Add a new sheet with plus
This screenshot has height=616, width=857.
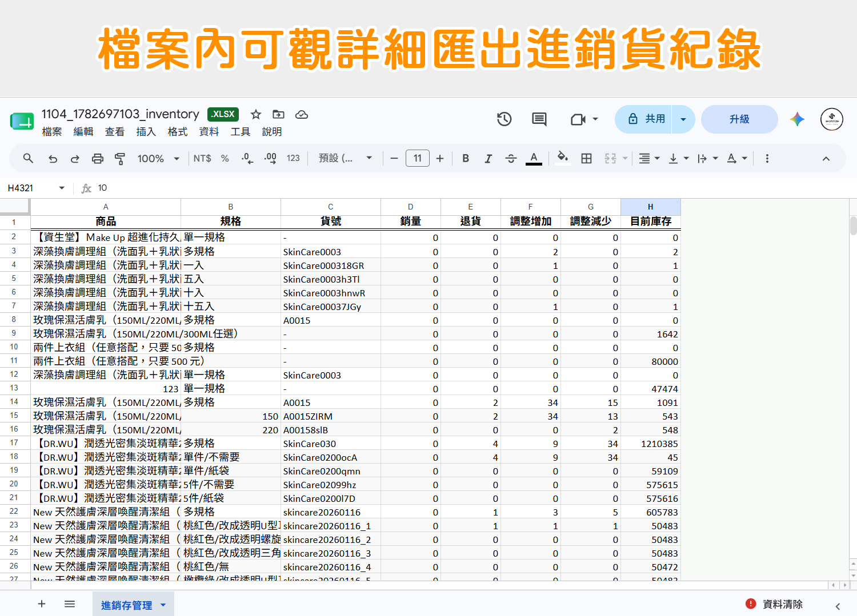[x=42, y=604]
